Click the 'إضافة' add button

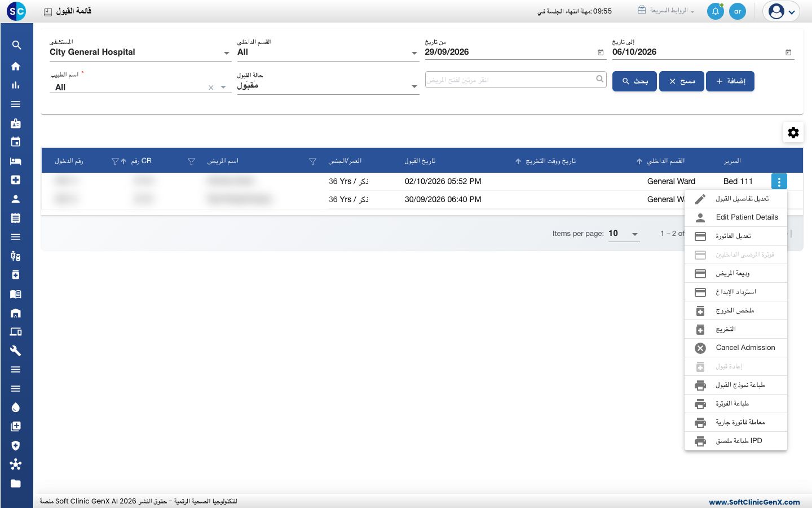pos(730,81)
